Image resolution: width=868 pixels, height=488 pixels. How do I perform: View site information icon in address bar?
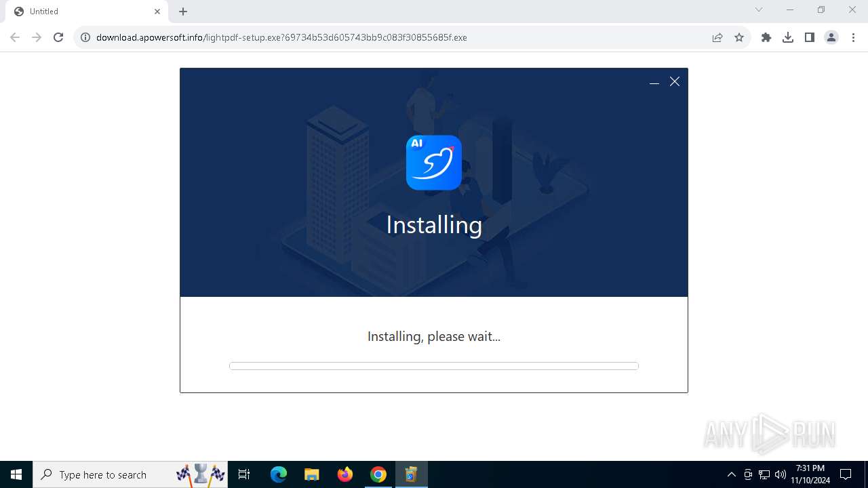pos(85,37)
